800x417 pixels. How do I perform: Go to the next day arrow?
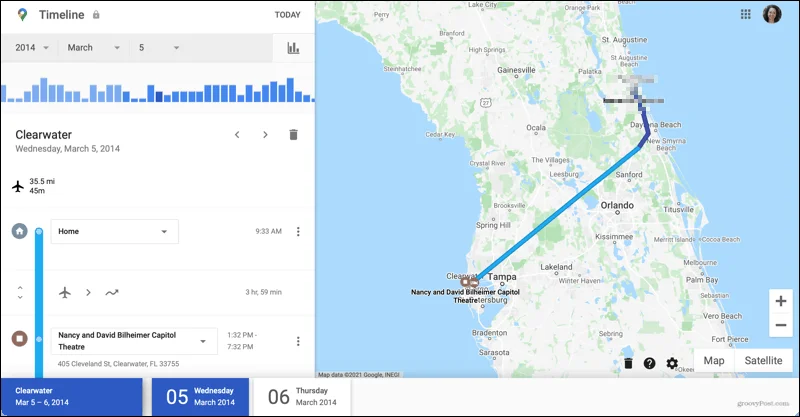[x=265, y=135]
